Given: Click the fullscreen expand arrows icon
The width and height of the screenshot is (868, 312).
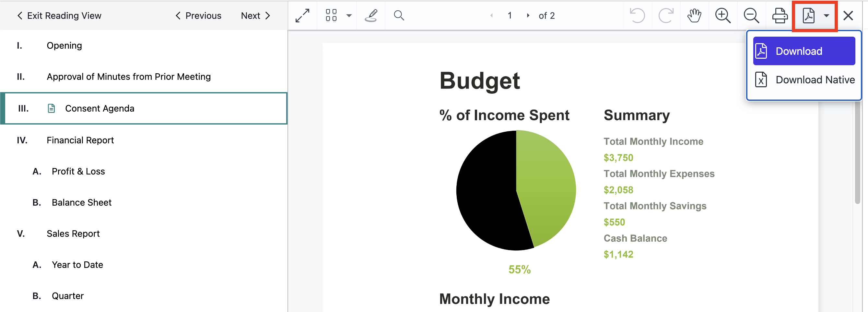Looking at the screenshot, I should 302,16.
